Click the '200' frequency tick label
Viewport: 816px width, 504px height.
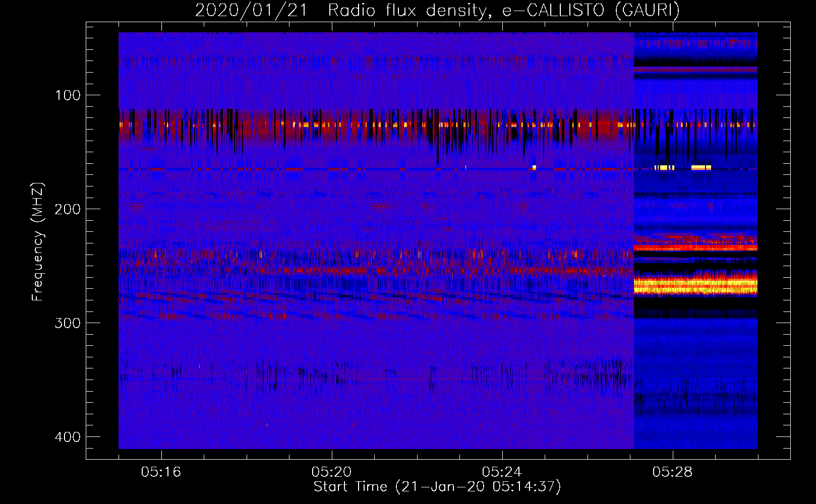point(68,209)
